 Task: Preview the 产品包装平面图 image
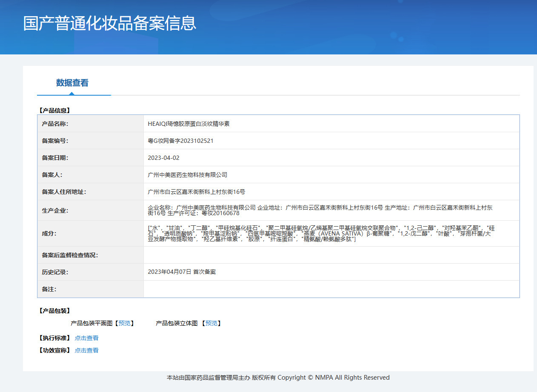coord(125,323)
